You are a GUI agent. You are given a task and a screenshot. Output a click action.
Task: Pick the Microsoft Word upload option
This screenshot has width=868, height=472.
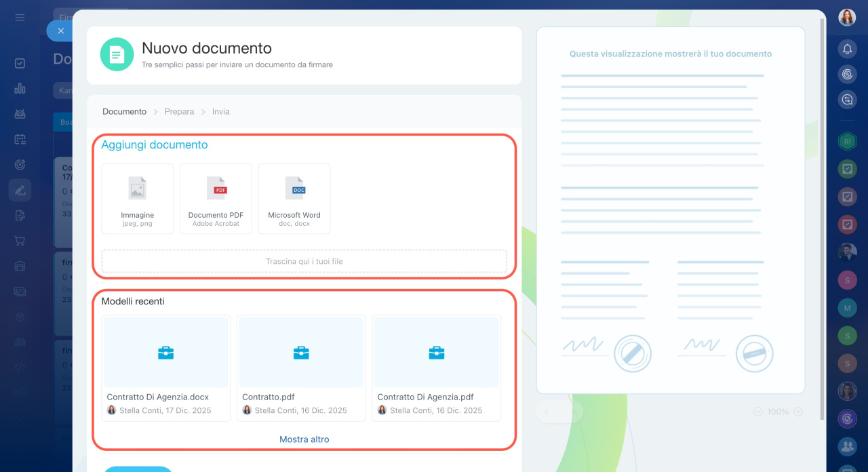(294, 199)
